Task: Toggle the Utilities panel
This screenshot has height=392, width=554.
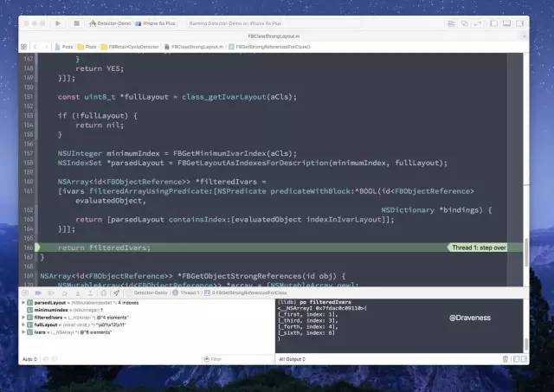Action: [519, 23]
